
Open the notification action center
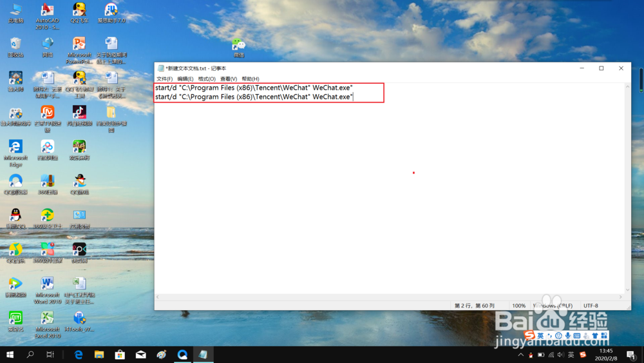631,355
